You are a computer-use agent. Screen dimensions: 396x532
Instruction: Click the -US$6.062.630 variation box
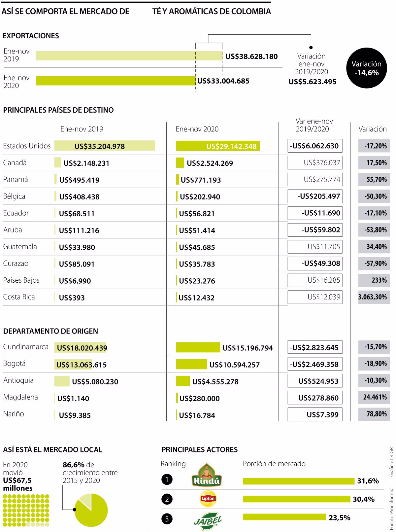coord(315,146)
